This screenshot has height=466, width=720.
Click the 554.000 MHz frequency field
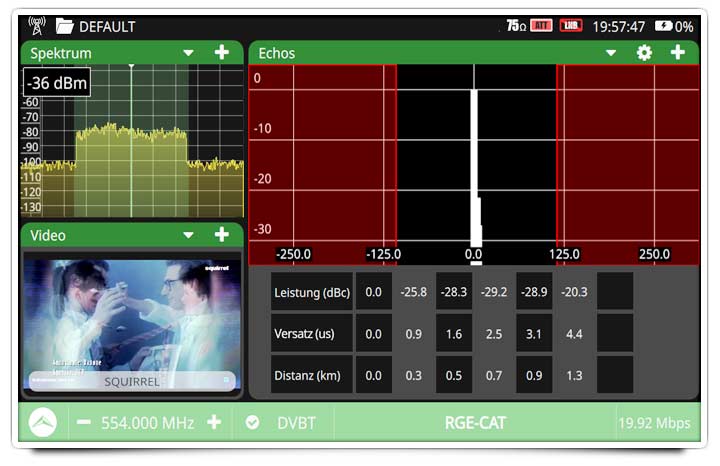pyautogui.click(x=147, y=423)
